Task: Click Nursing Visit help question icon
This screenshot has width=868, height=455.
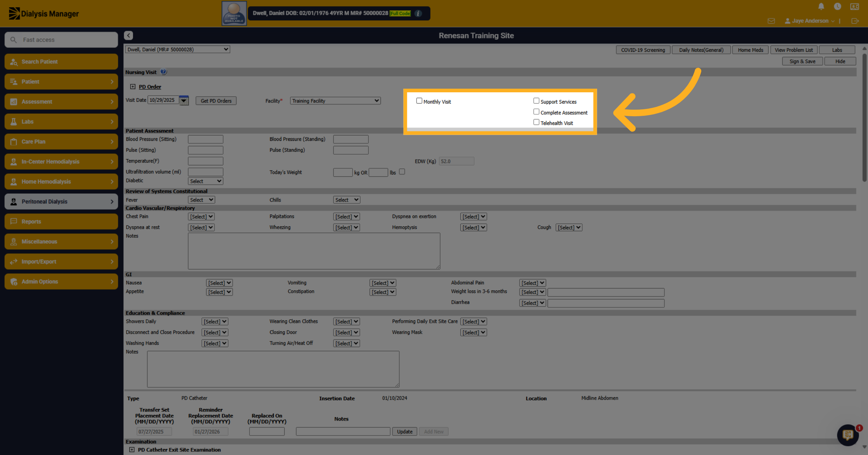Action: pyautogui.click(x=163, y=72)
